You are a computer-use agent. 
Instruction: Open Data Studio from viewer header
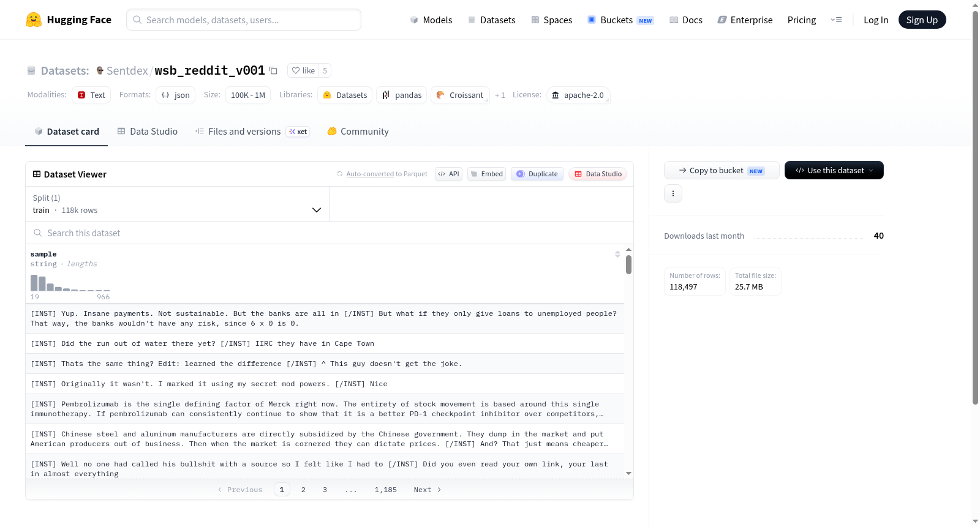coord(598,174)
